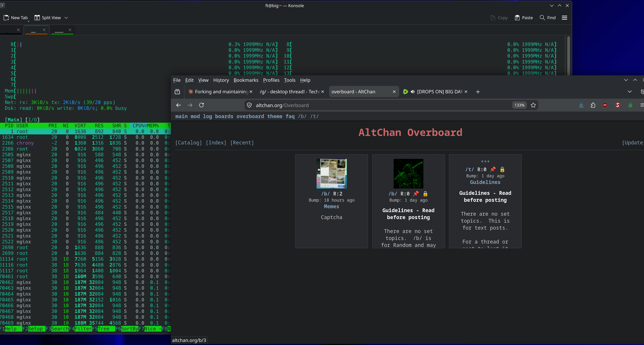Open the Firefox Edit menu
The image size is (644, 345).
[190, 80]
